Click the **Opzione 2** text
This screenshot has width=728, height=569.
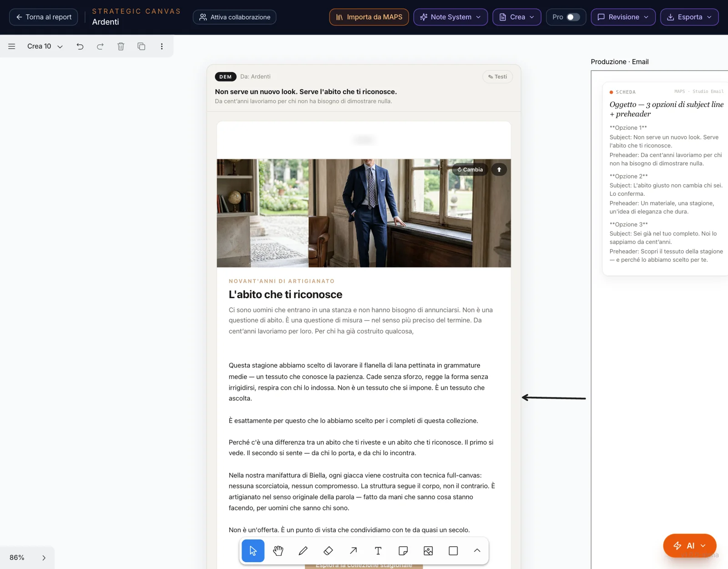(x=628, y=176)
